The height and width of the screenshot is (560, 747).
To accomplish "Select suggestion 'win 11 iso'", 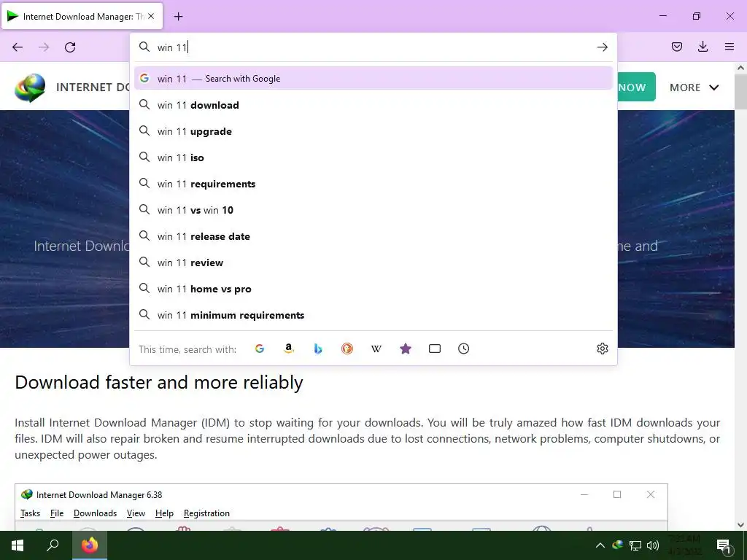I will click(x=373, y=157).
